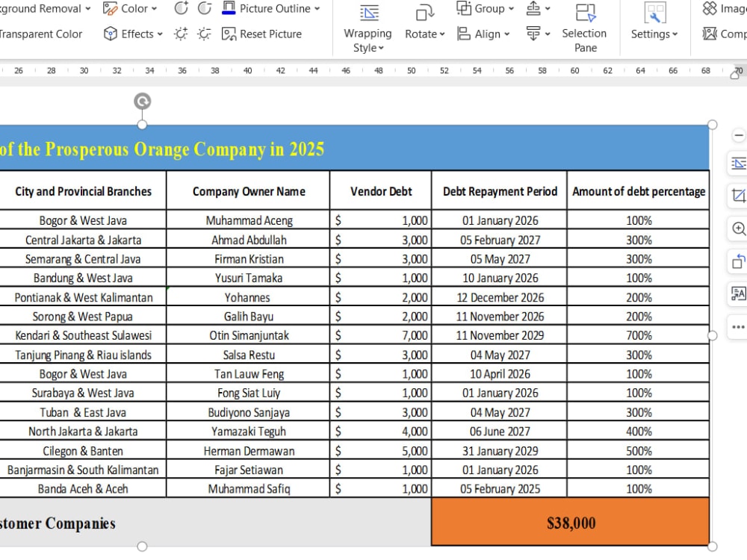747x560 pixels.
Task: Click the 'Debt Repayment Period' header cell
Action: (x=500, y=191)
